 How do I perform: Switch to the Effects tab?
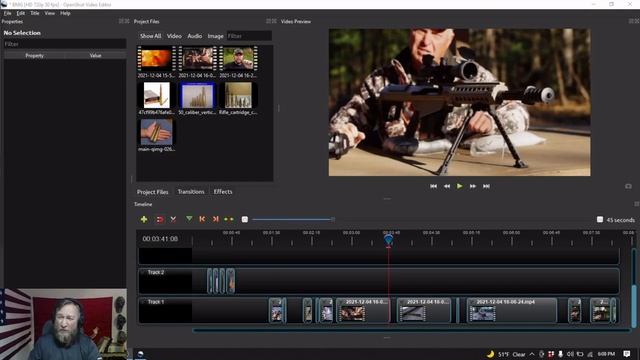point(223,192)
